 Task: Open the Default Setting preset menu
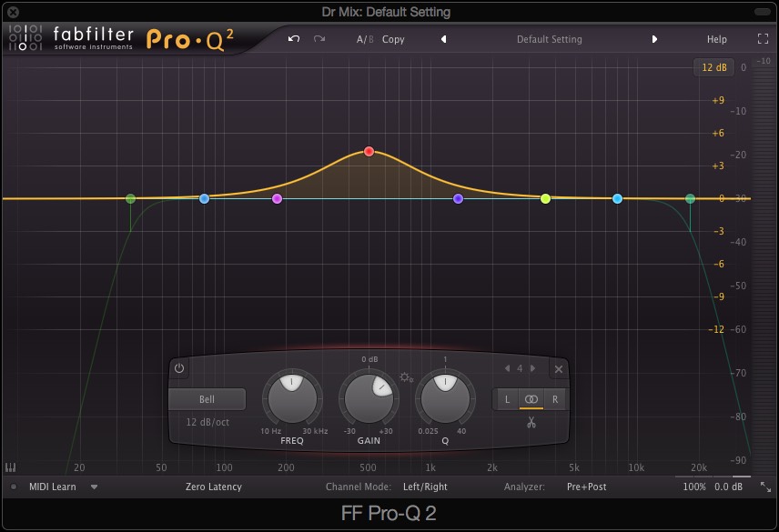pyautogui.click(x=549, y=39)
